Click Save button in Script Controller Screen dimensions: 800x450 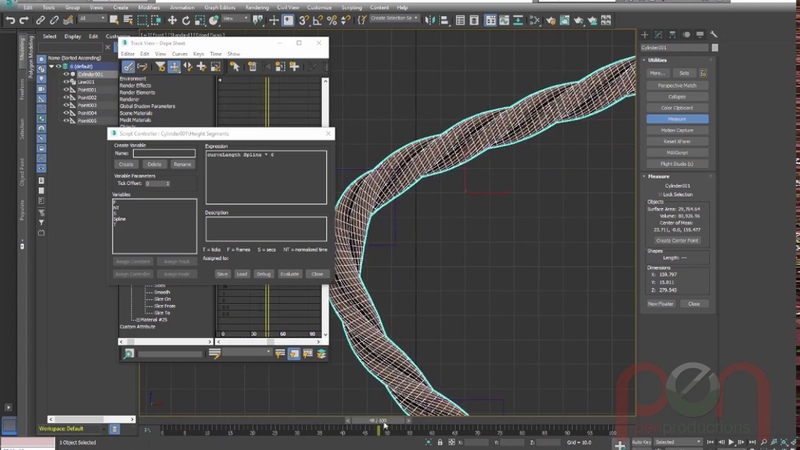pos(222,274)
